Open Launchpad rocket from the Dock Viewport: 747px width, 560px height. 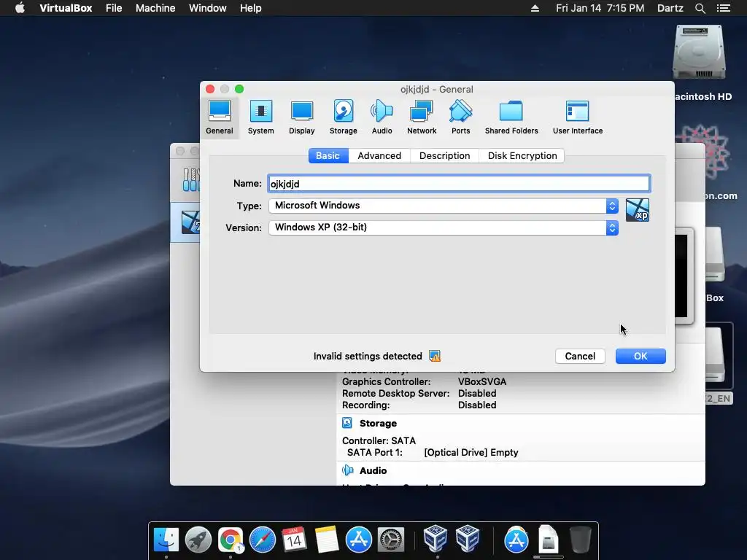pyautogui.click(x=198, y=540)
